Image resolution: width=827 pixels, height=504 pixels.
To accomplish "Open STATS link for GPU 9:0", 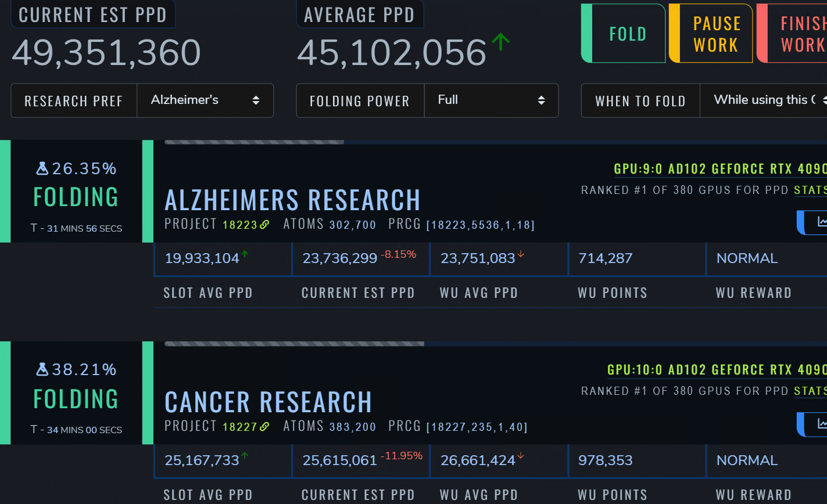I will (810, 190).
